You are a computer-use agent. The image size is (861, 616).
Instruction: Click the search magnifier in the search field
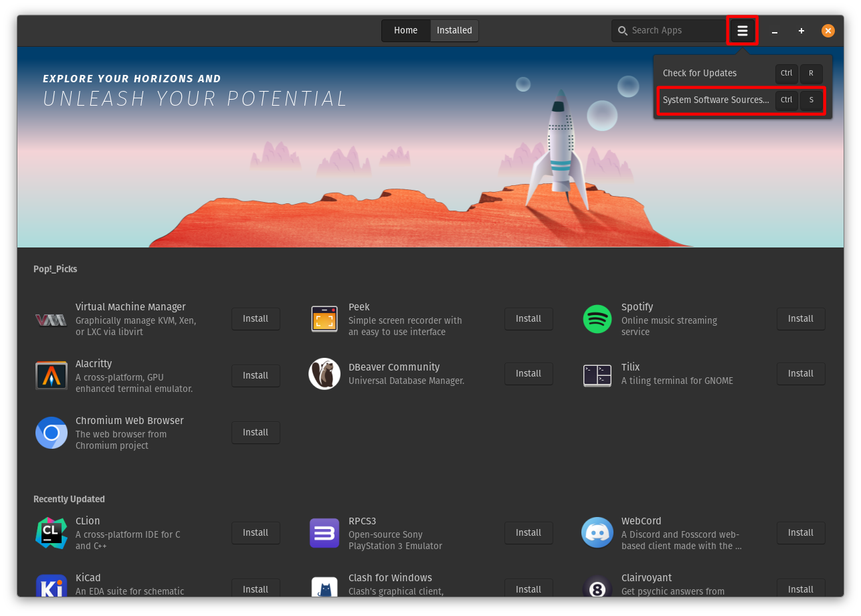622,30
